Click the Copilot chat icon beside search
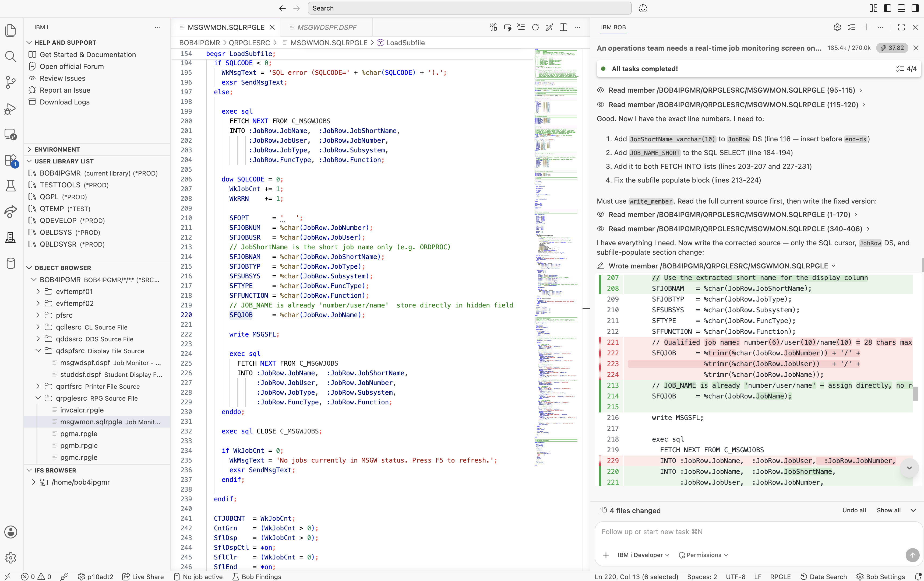 (643, 8)
